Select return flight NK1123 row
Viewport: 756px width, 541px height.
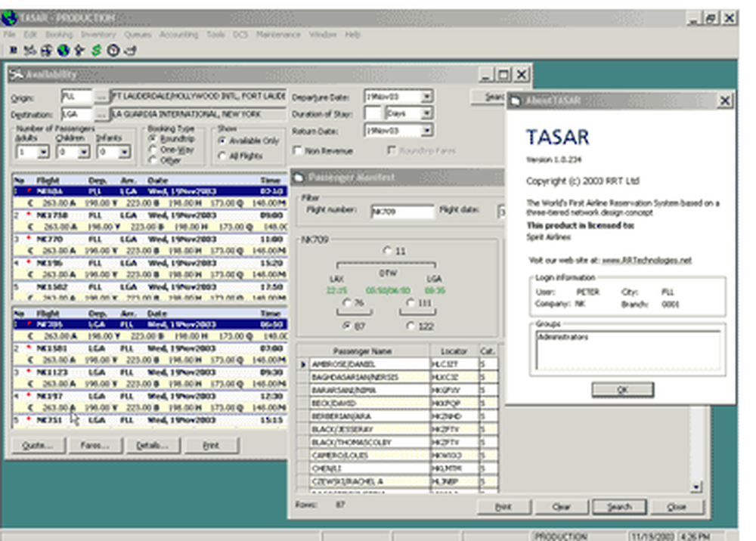(150, 373)
